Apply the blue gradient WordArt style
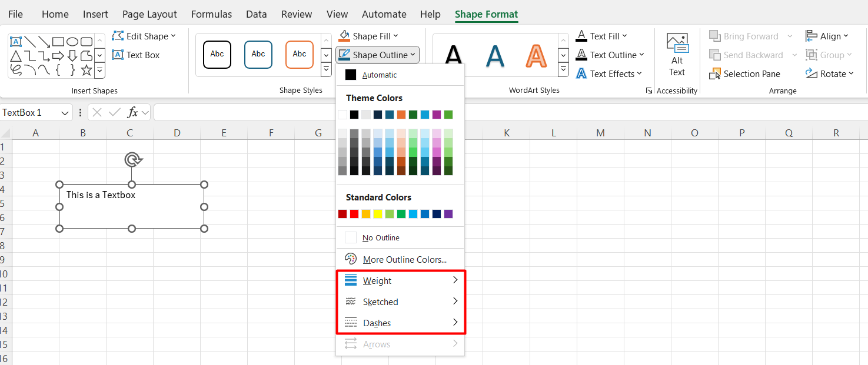The image size is (868, 365). click(x=495, y=56)
